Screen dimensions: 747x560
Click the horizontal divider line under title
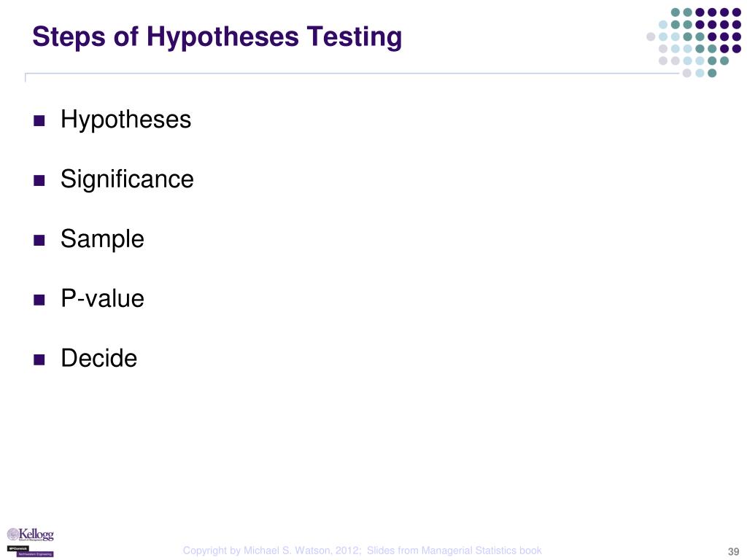click(352, 74)
